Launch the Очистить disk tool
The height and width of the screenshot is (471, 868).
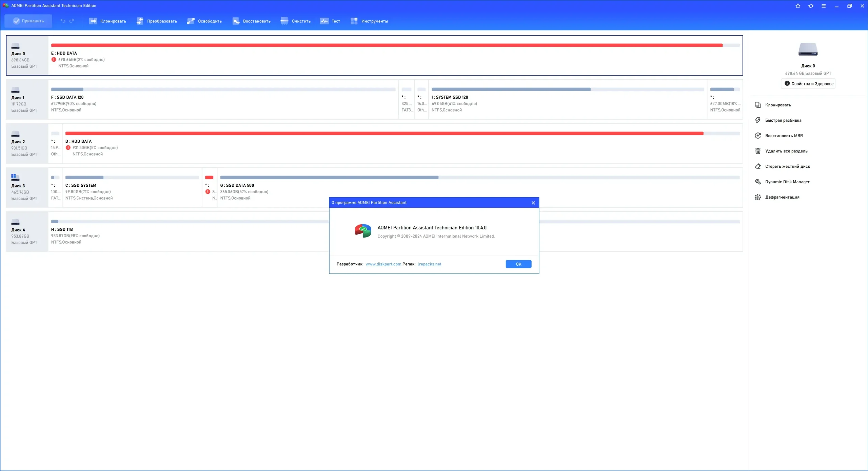(295, 21)
